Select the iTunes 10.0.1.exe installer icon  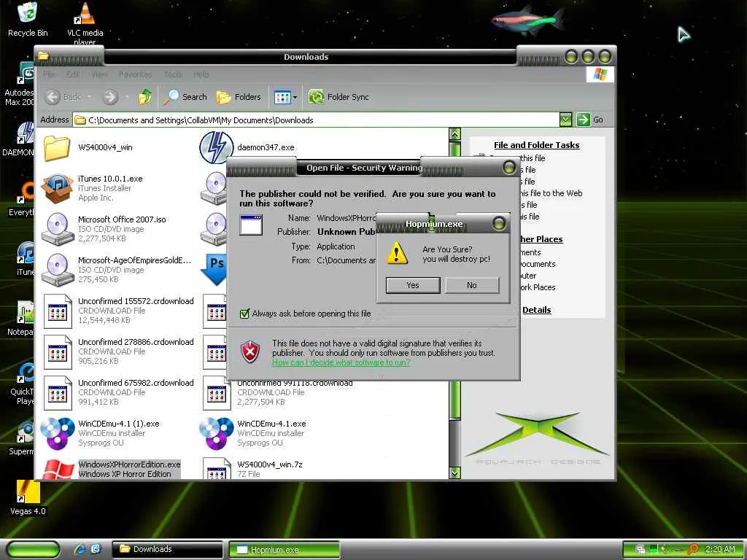point(57,188)
